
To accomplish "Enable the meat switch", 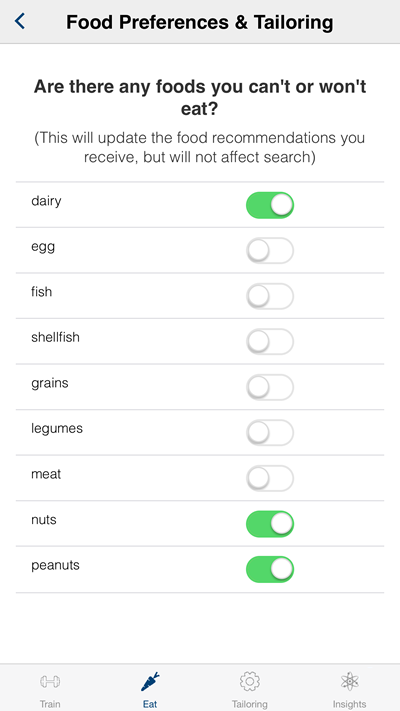I will coord(270,478).
